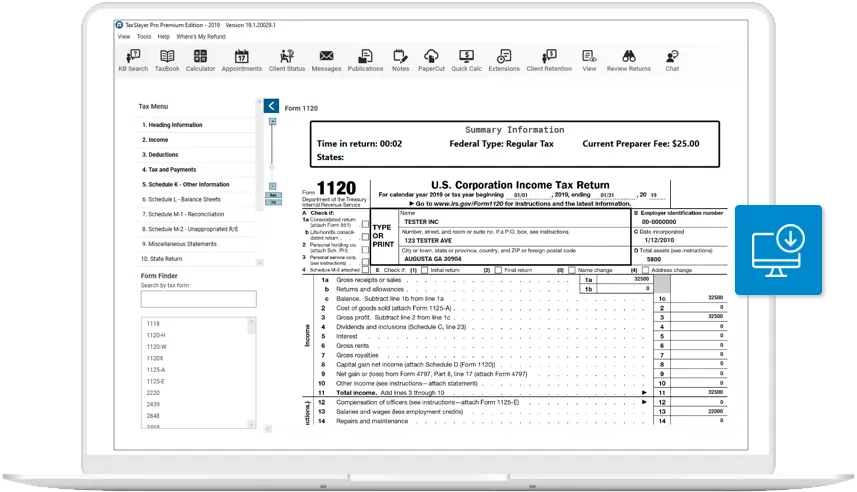Select form 1125-E in list
The image size is (857, 492).
(x=155, y=381)
